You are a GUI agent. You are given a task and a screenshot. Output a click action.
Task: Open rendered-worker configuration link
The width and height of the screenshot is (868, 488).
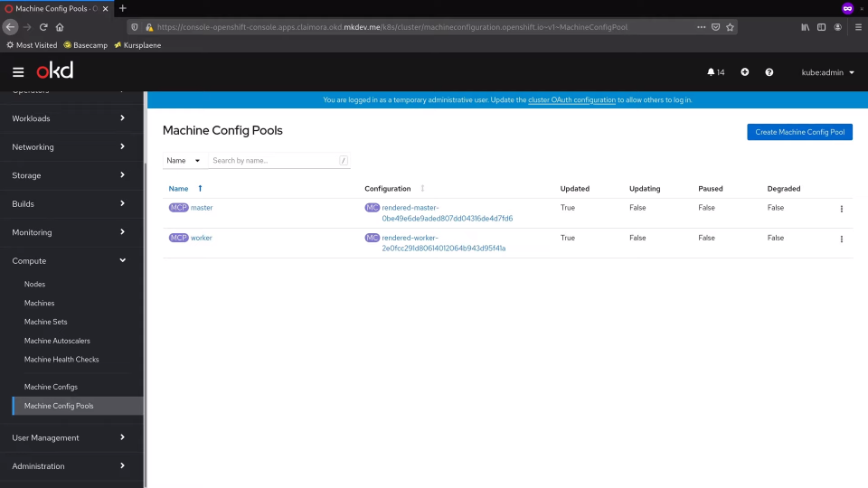[443, 243]
